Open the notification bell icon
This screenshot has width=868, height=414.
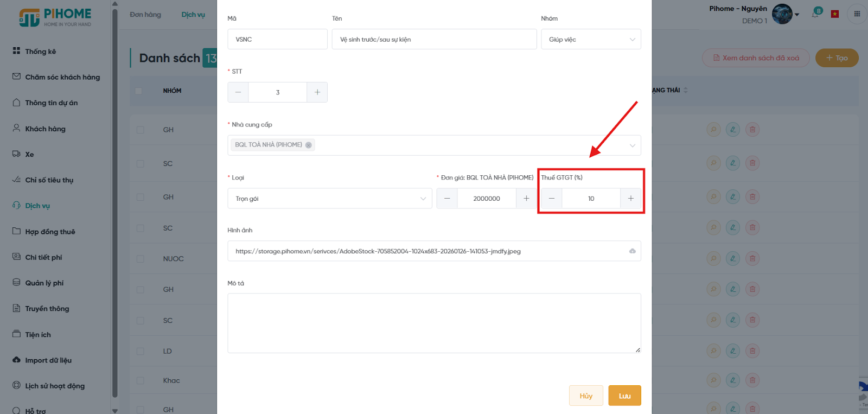point(815,14)
